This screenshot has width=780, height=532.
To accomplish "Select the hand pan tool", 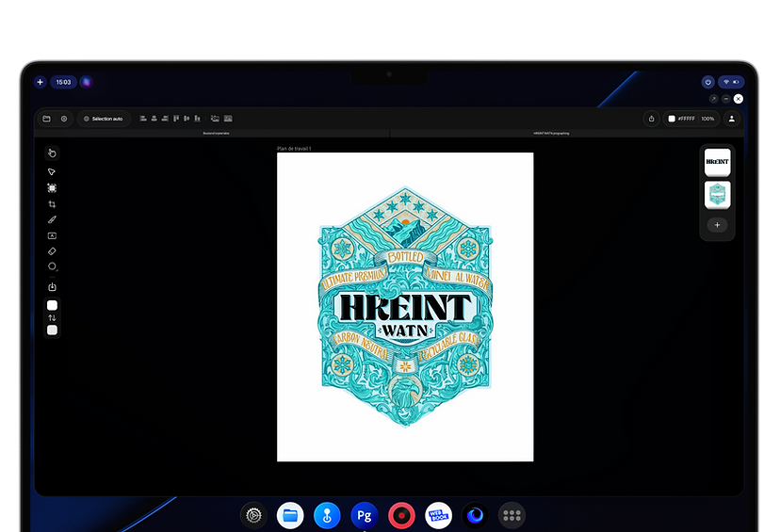I will (x=52, y=153).
